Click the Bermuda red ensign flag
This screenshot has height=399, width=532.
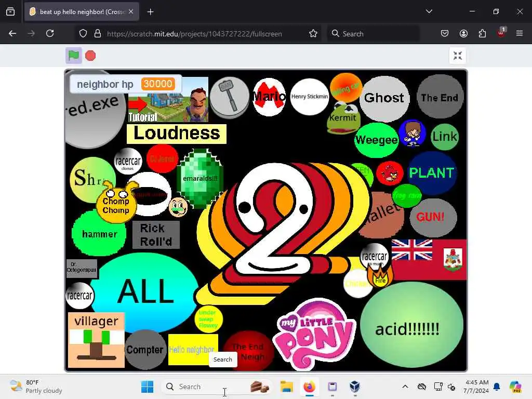tap(429, 260)
